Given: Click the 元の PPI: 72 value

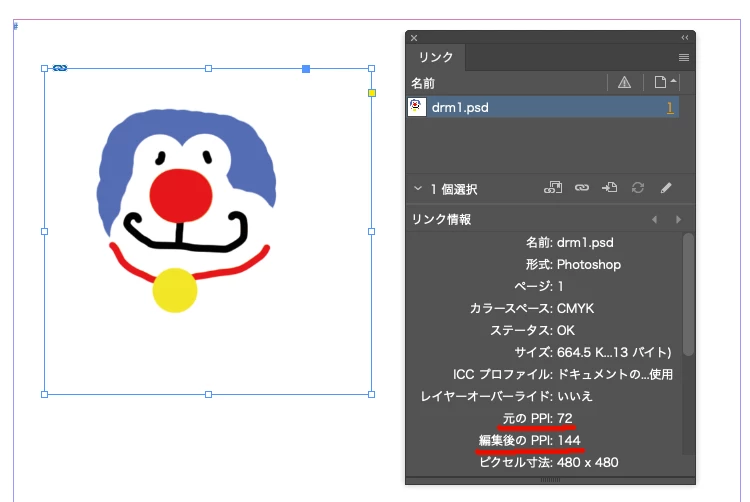Looking at the screenshot, I should (x=537, y=418).
